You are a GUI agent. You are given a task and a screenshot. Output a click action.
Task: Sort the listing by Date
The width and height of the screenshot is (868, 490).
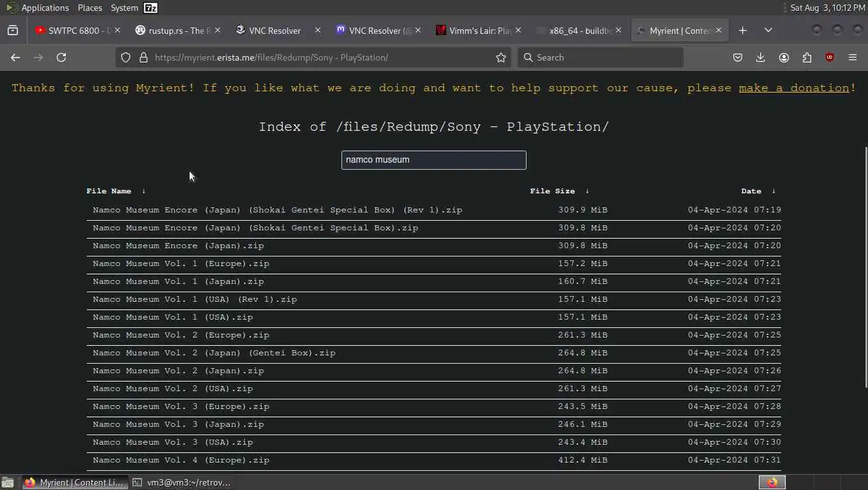tap(758, 191)
